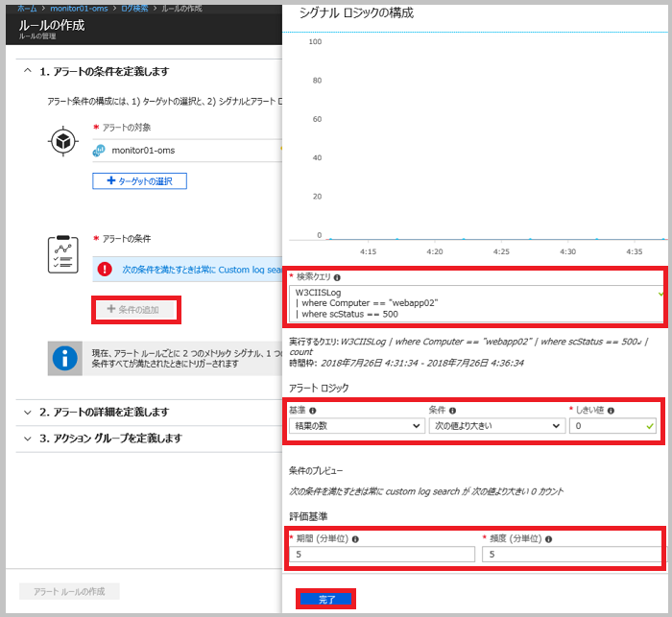Screen dimensions: 672x617
Task: Go to ログ検索 breadcrumb link
Action: (134, 8)
